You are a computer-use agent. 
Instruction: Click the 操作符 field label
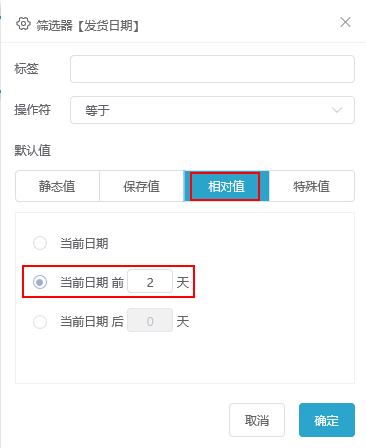32,110
